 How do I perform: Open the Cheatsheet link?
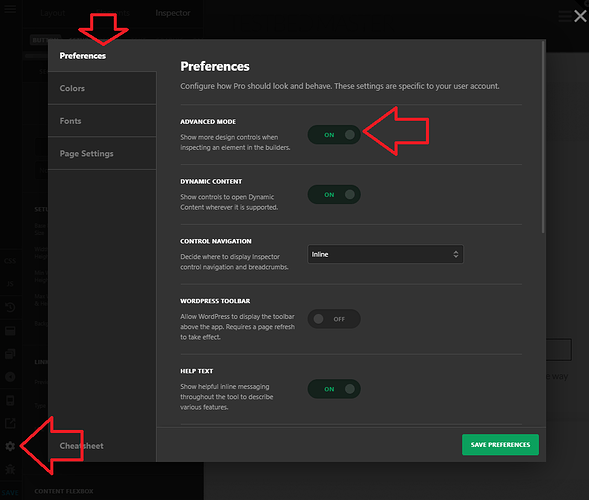pyautogui.click(x=82, y=446)
